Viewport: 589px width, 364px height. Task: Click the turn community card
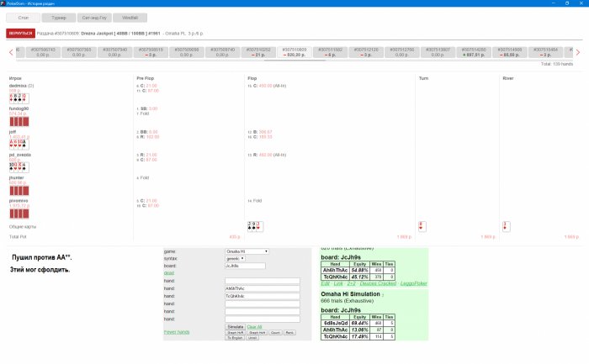(422, 226)
